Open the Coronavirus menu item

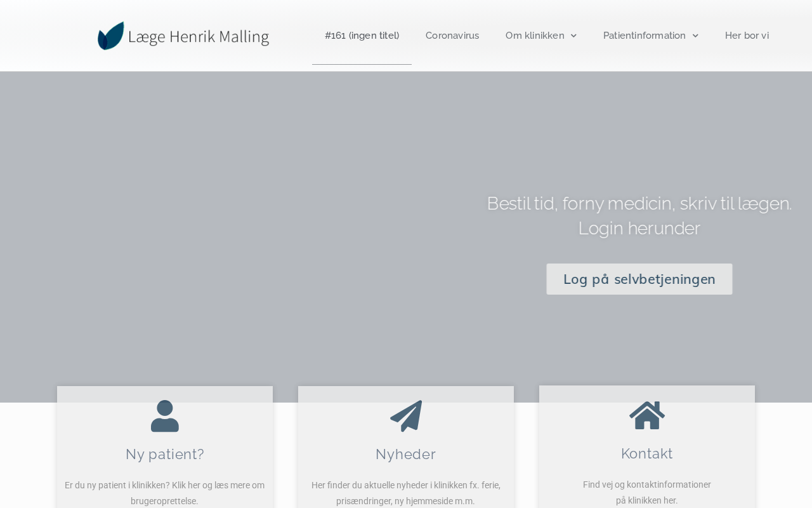tap(452, 36)
